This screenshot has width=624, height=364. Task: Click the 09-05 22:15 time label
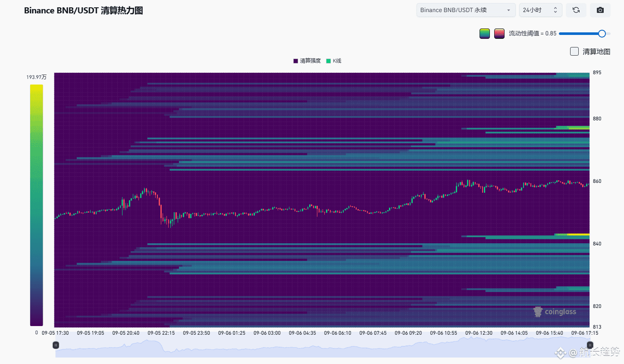pyautogui.click(x=161, y=333)
